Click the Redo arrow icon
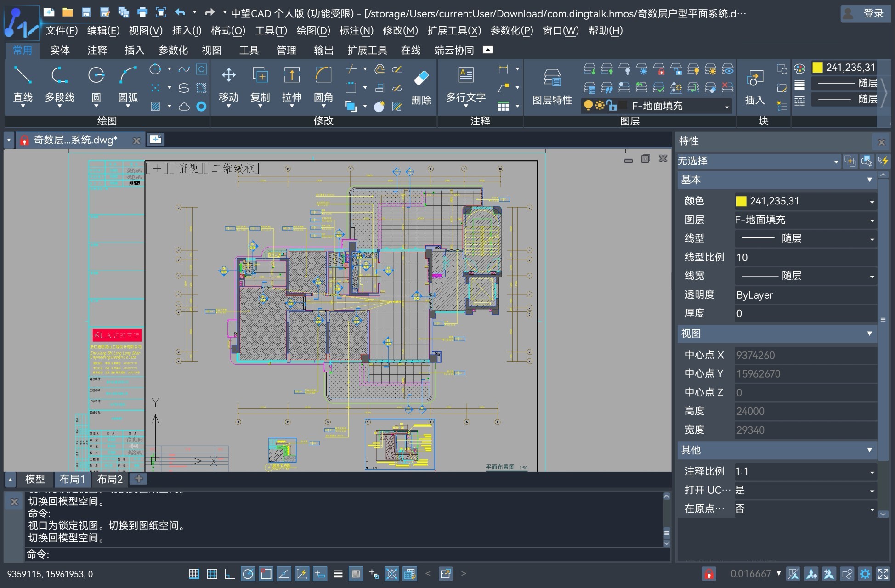 point(210,12)
